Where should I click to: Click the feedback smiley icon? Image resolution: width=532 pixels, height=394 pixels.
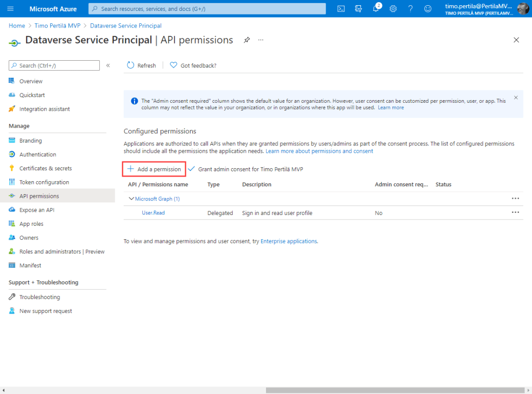point(428,9)
